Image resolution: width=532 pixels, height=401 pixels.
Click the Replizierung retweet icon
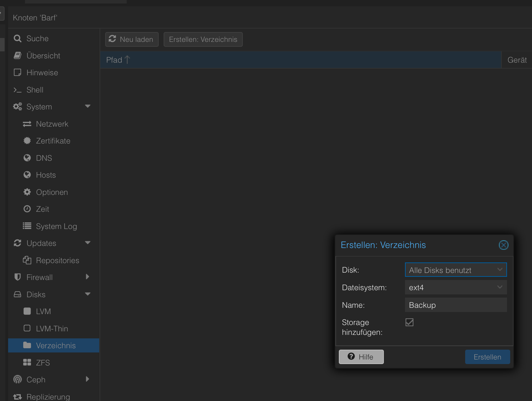[18, 397]
